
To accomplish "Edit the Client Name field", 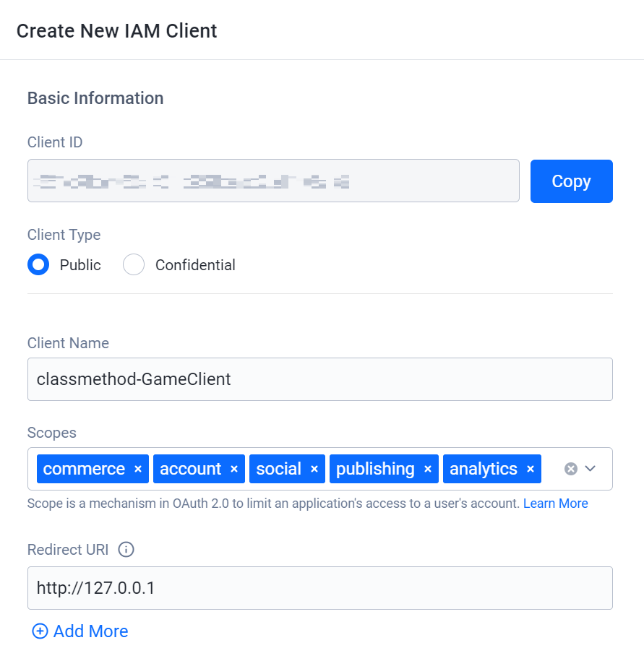I will (x=319, y=379).
